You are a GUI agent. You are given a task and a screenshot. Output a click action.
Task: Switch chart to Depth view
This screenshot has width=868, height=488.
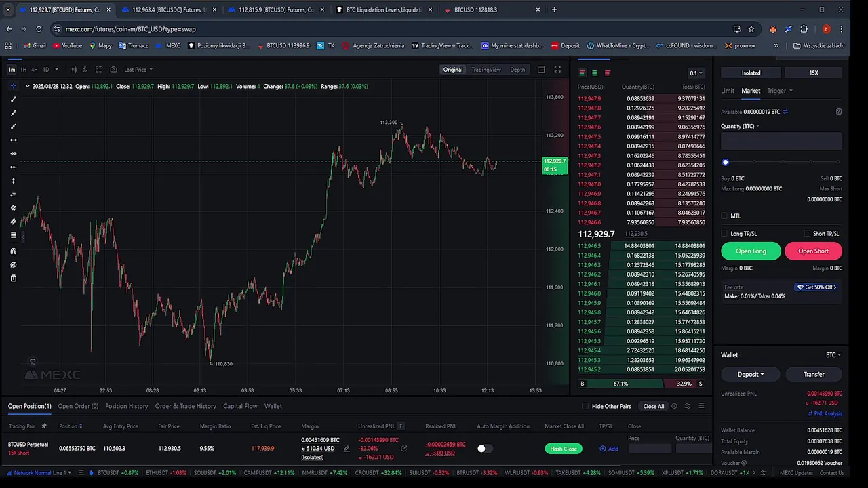coord(517,70)
